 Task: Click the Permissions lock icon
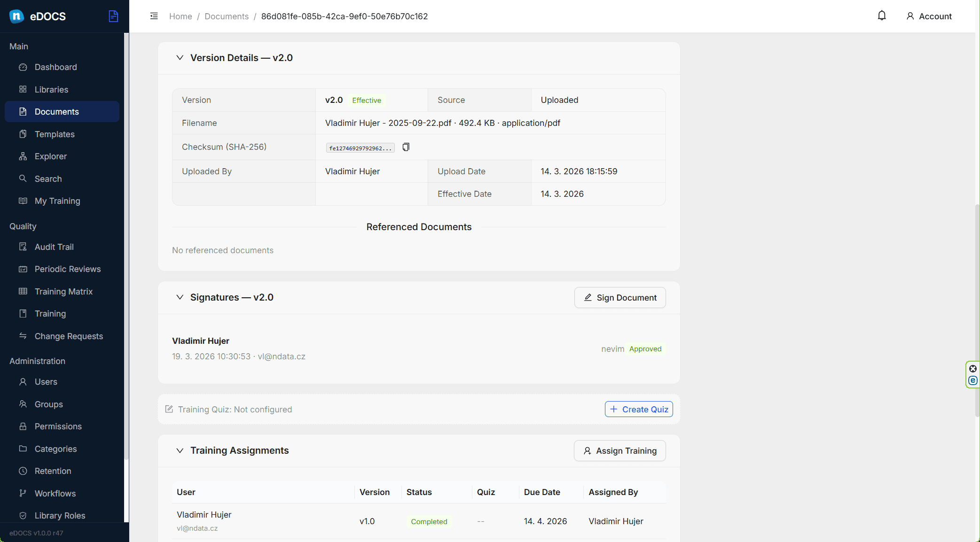click(23, 426)
